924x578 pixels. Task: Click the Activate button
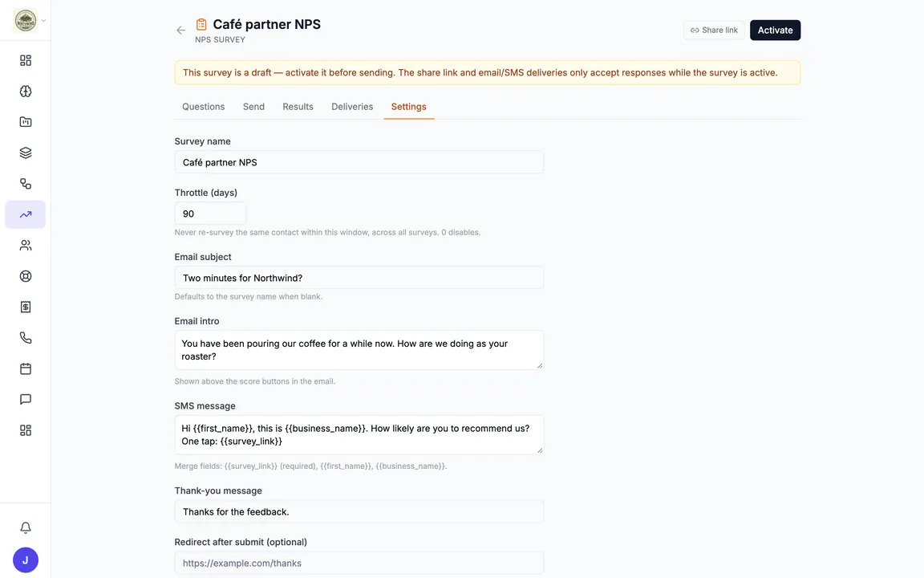[x=775, y=30]
